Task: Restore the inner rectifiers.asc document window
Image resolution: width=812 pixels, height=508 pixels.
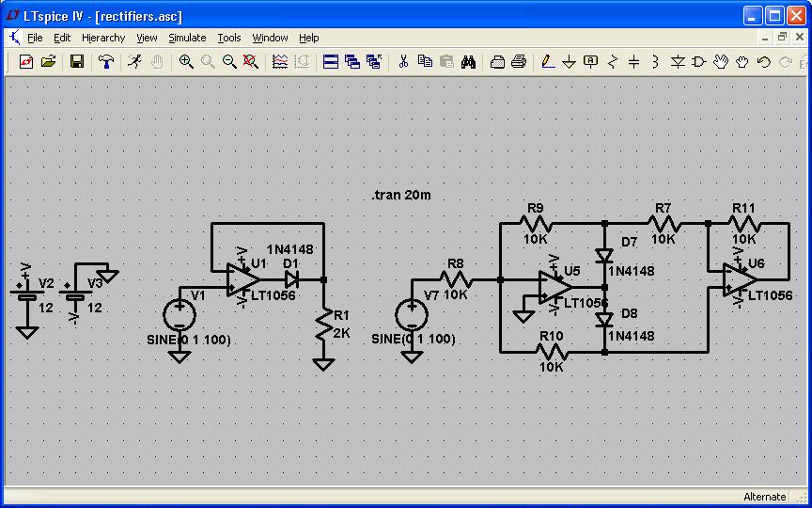Action: [x=783, y=38]
